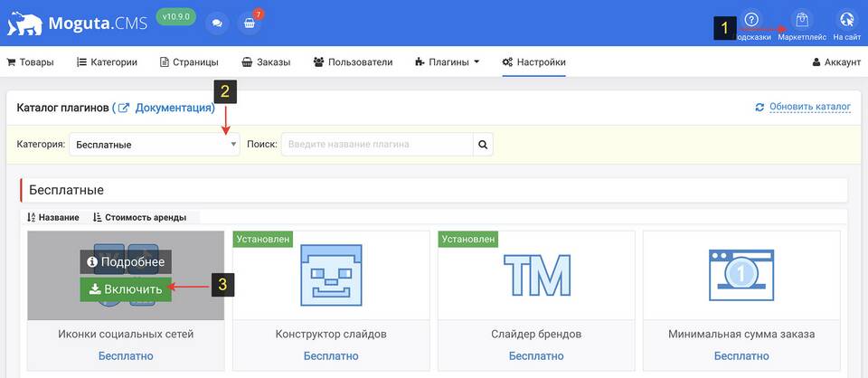
Task: Open the orders basket notification icon
Action: pyautogui.click(x=250, y=23)
